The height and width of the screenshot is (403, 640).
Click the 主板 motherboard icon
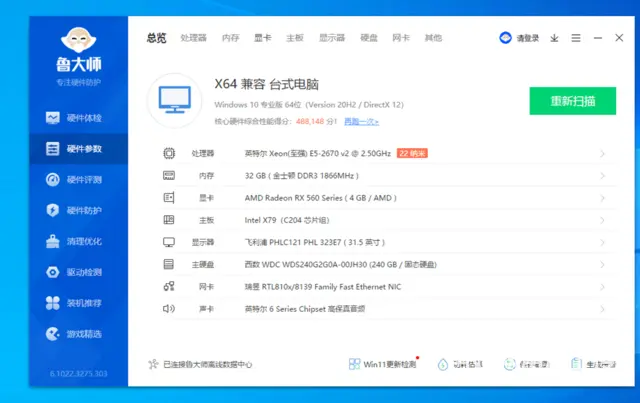(x=169, y=220)
